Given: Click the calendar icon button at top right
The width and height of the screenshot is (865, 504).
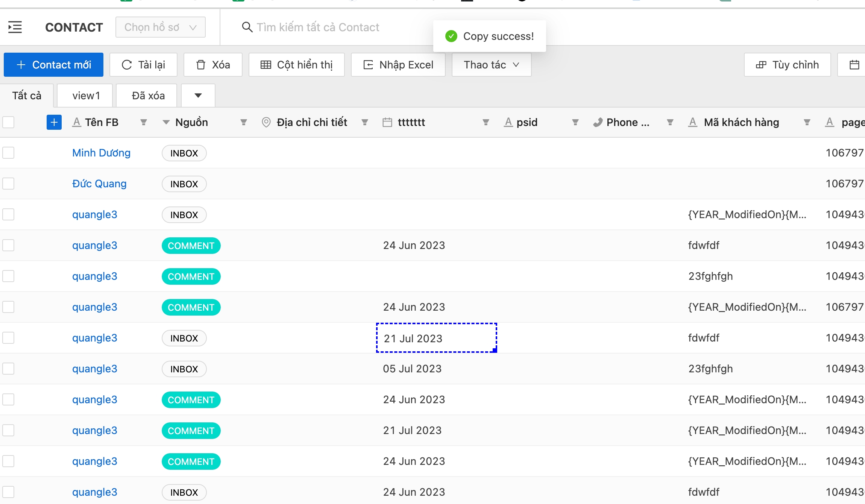Looking at the screenshot, I should (x=854, y=65).
